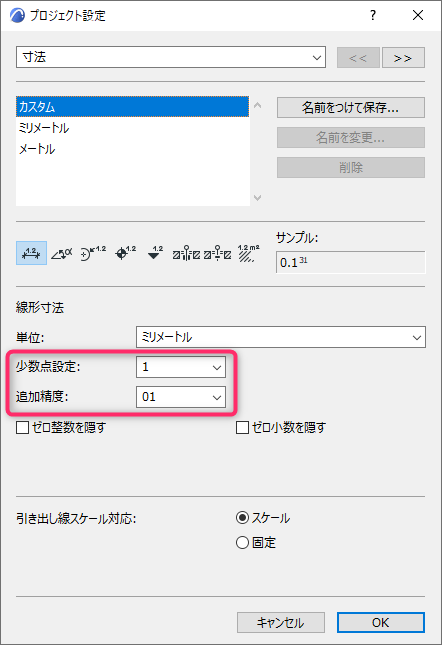
Task: Open the 単位 ミリメートル dropdown
Action: click(x=281, y=337)
